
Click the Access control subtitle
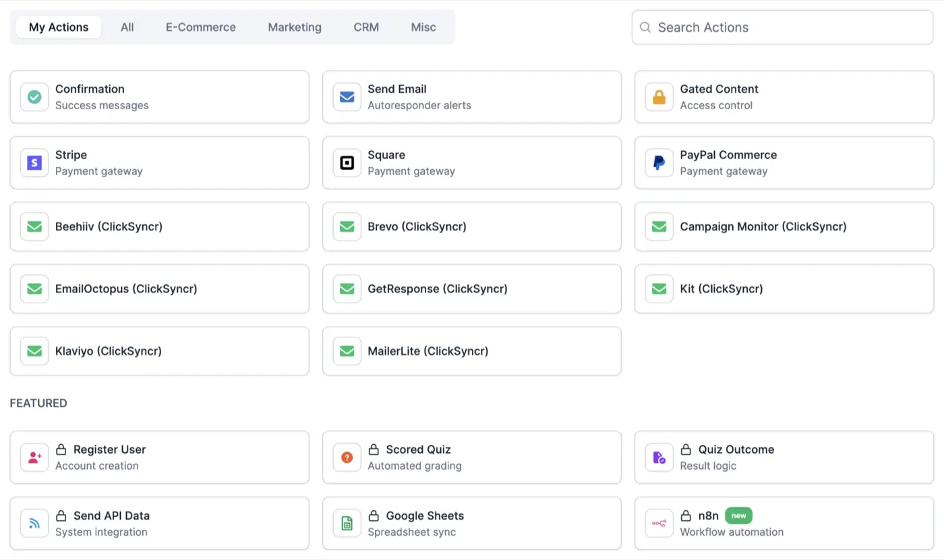[x=716, y=105]
